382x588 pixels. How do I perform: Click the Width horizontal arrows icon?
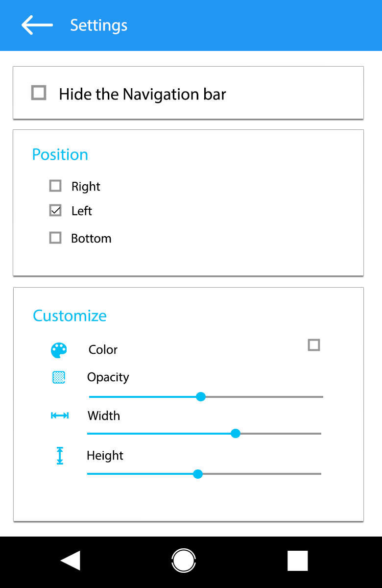(x=60, y=416)
